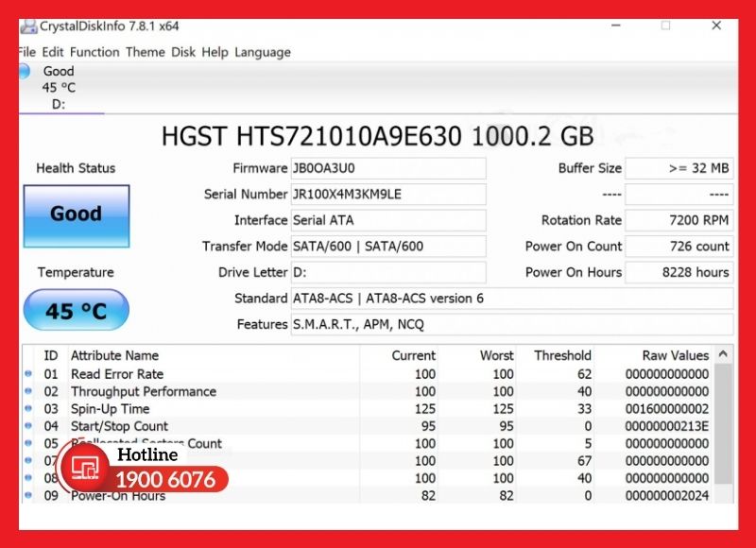The height and width of the screenshot is (548, 756).
Task: Click status dot of attribute 05 row
Action: coord(28,443)
